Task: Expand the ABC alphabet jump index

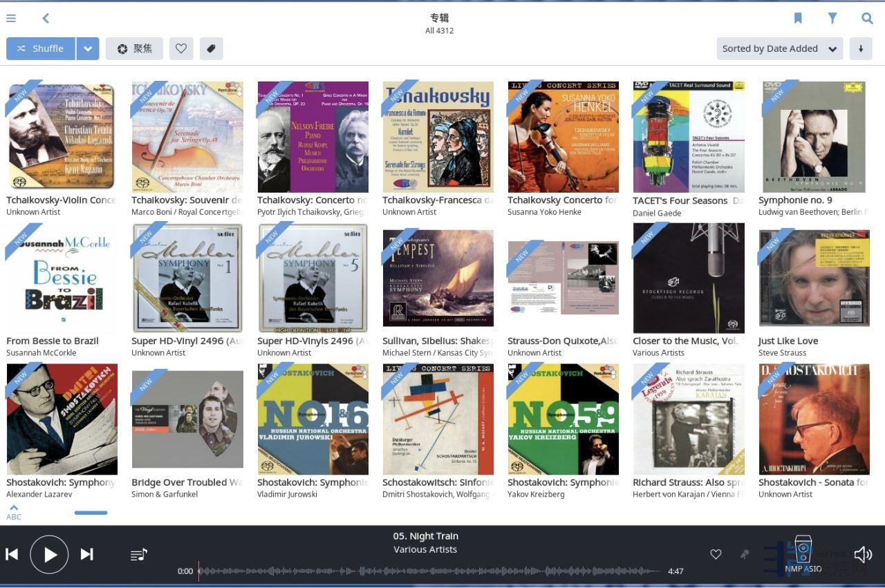Action: [x=14, y=512]
